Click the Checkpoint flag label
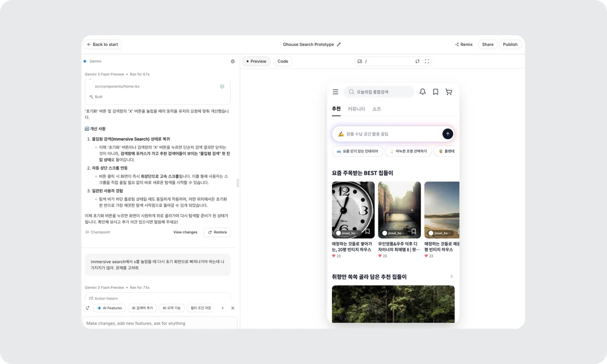607x364 pixels. tap(98, 232)
